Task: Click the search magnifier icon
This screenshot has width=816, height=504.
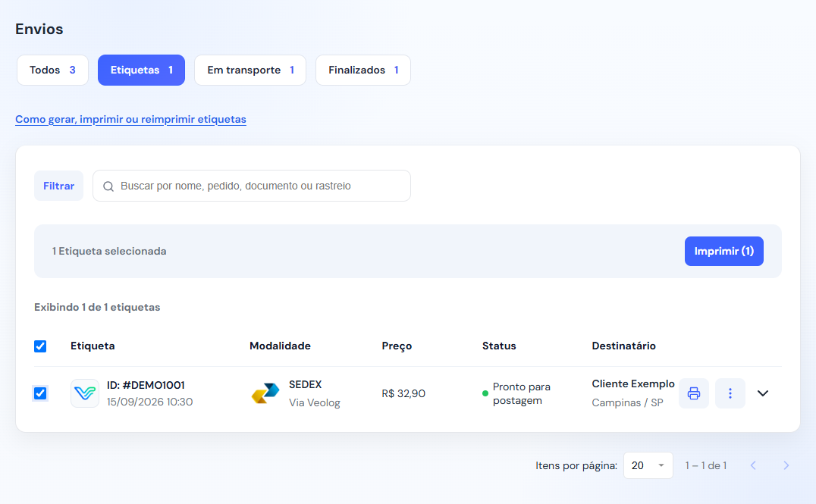Action: (x=108, y=186)
